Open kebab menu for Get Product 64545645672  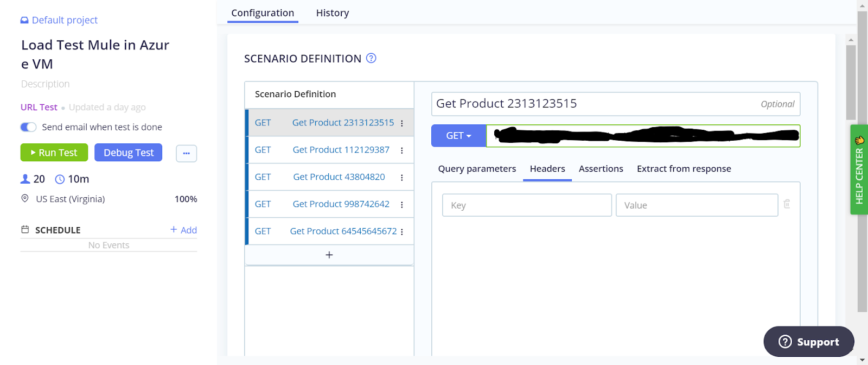click(x=402, y=232)
